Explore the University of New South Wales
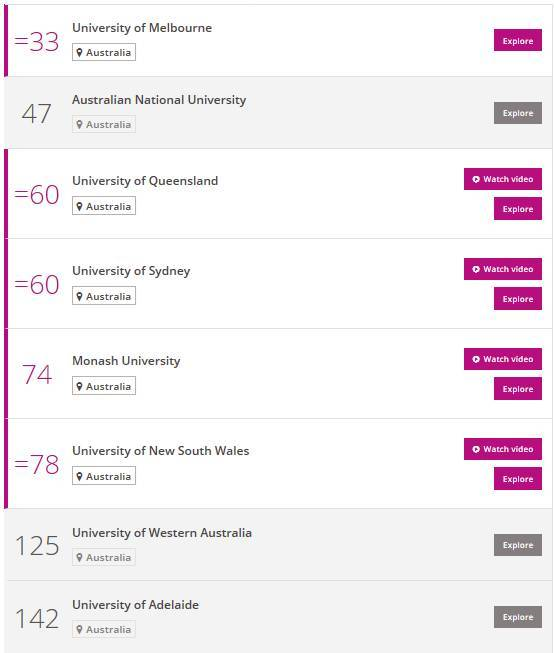Image resolution: width=554 pixels, height=653 pixels. 518,479
